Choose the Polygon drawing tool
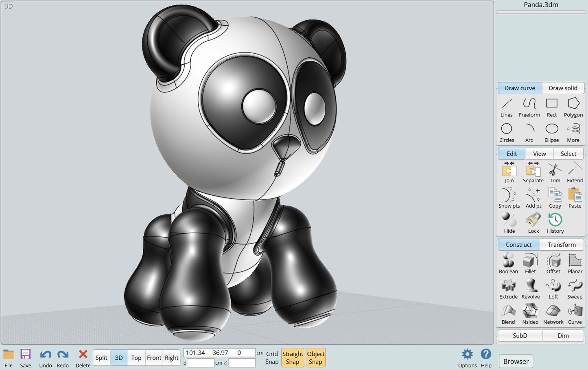This screenshot has width=588, height=370. pos(573,107)
